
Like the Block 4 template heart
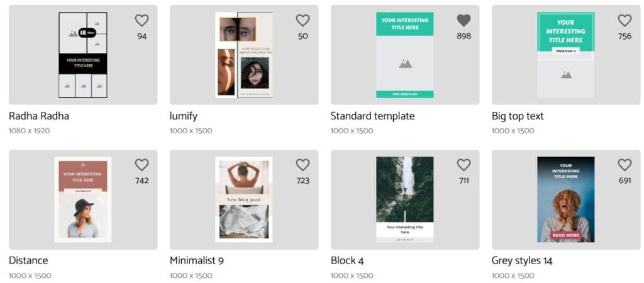(x=464, y=165)
